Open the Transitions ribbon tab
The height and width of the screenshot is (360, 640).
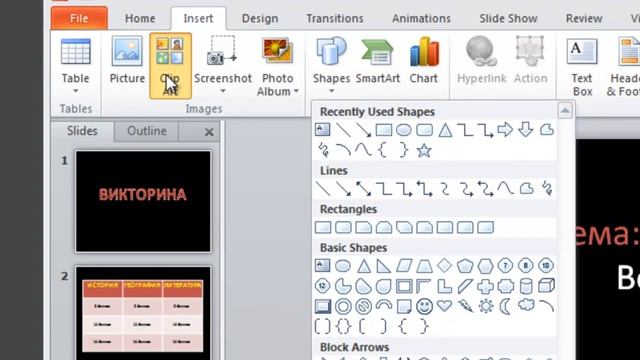pos(335,18)
